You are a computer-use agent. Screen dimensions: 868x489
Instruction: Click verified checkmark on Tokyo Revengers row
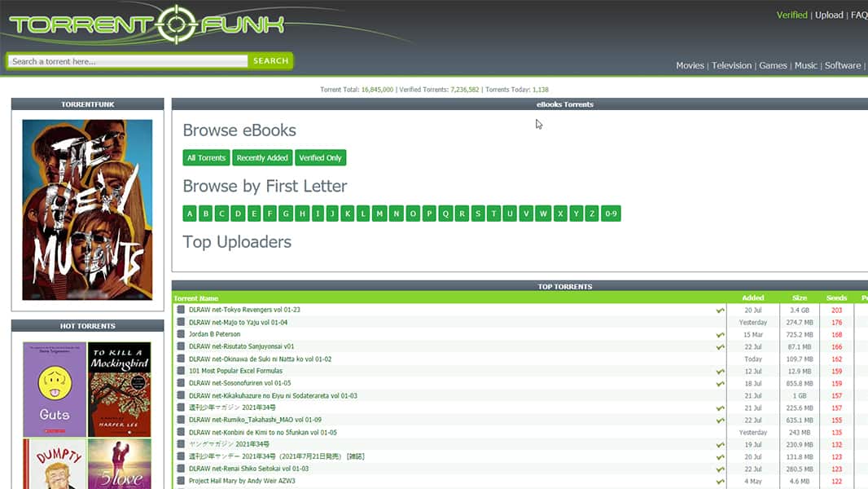pos(720,311)
